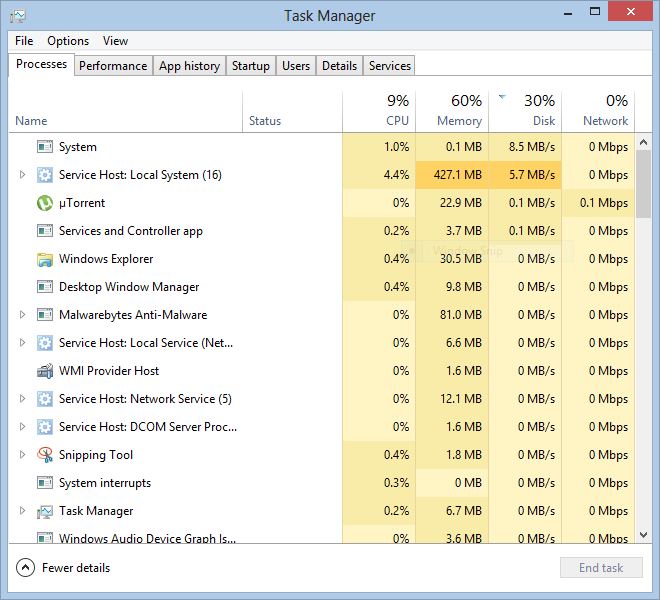The height and width of the screenshot is (600, 660).
Task: Expand the Snipping Tool process entry
Action: (x=22, y=455)
